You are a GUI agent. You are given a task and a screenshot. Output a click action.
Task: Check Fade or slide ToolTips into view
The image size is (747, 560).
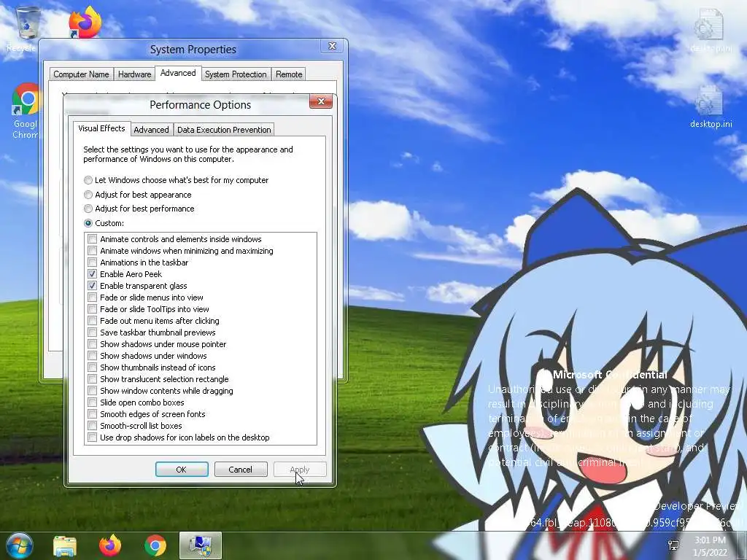[93, 309]
